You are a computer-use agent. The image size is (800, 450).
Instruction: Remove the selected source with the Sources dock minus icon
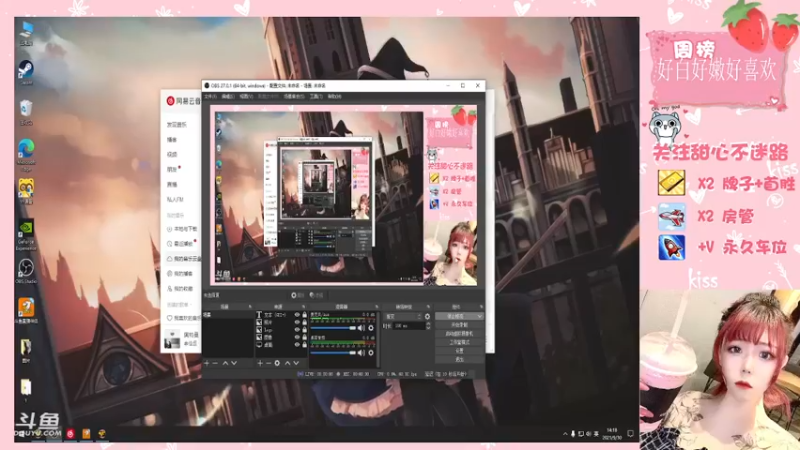(x=268, y=363)
